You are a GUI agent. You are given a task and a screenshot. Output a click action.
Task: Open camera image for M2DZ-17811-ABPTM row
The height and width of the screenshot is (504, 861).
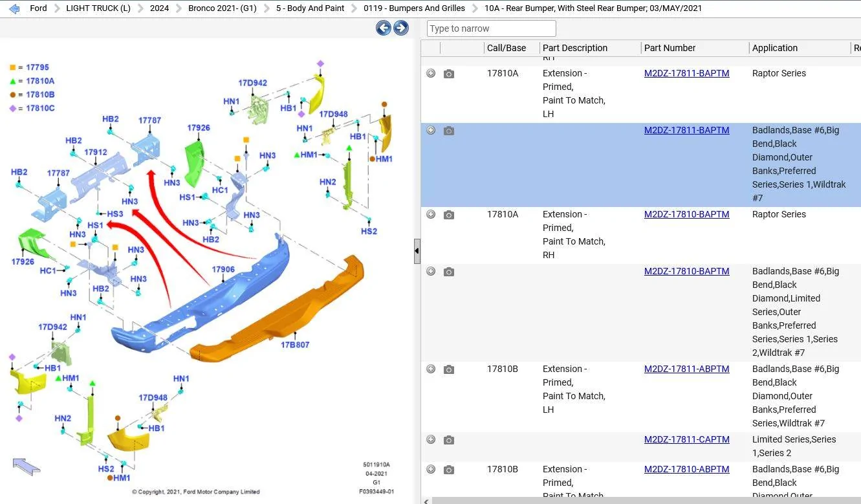[x=449, y=369]
